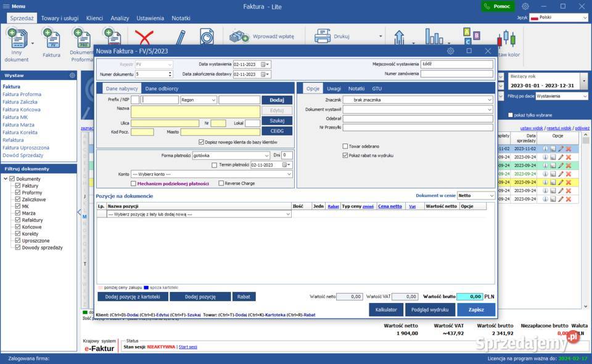Click red delete X in the yellow highlighted row
Screen dimensions: 592x364
pyautogui.click(x=569, y=182)
